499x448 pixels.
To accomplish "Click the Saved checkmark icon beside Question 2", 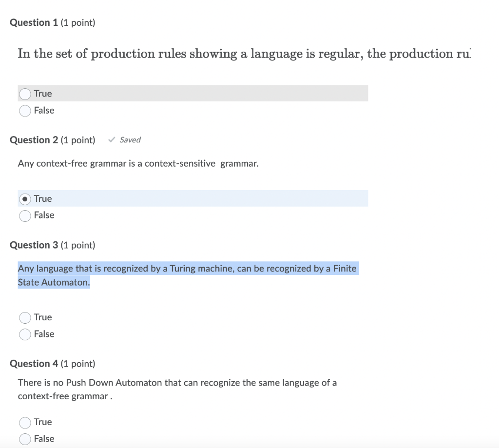I will tap(111, 140).
